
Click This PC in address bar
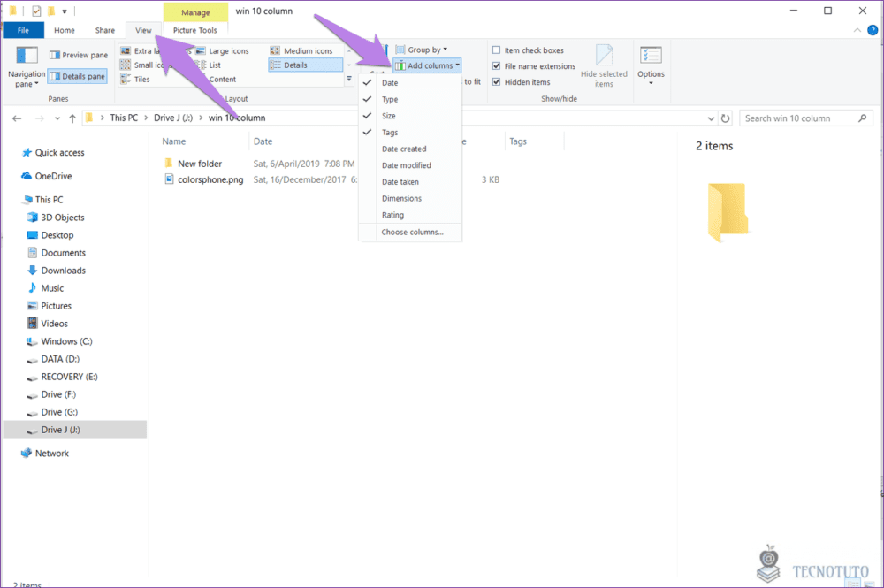[124, 118]
